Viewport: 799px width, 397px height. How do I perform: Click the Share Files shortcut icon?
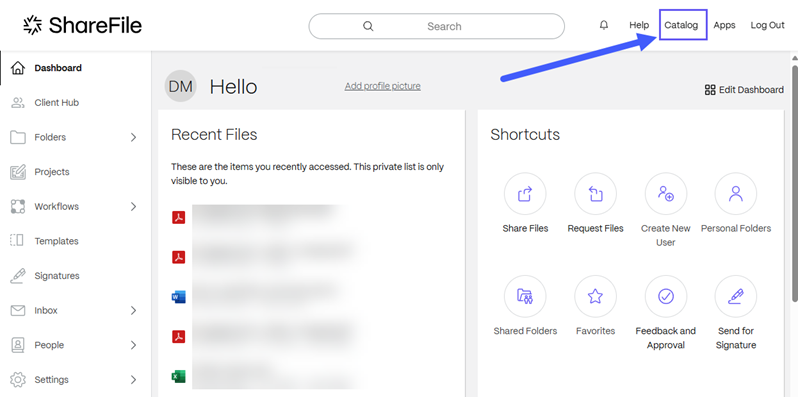pos(525,194)
